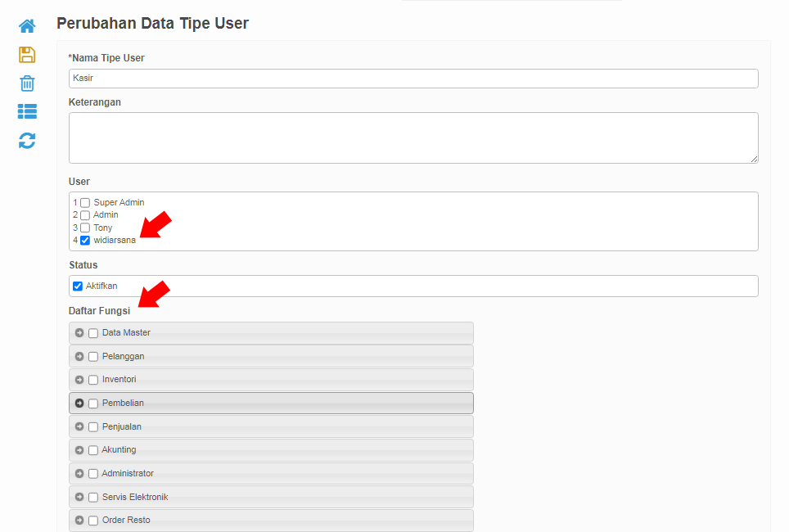Check the Akunting function checkbox
789x532 pixels.
pyautogui.click(x=93, y=450)
